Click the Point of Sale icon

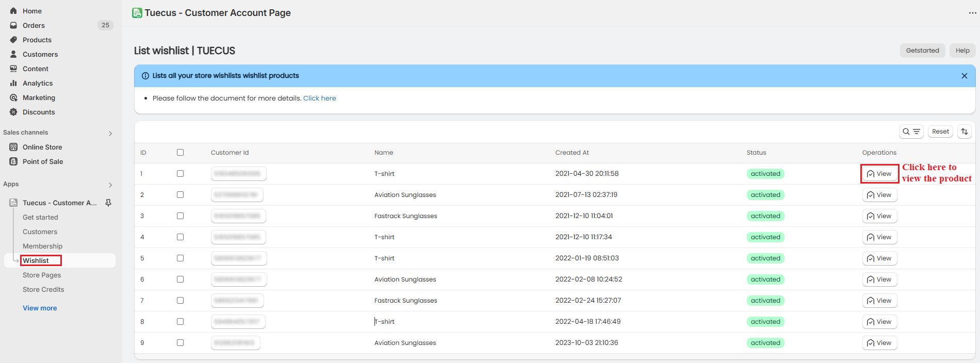(x=13, y=161)
